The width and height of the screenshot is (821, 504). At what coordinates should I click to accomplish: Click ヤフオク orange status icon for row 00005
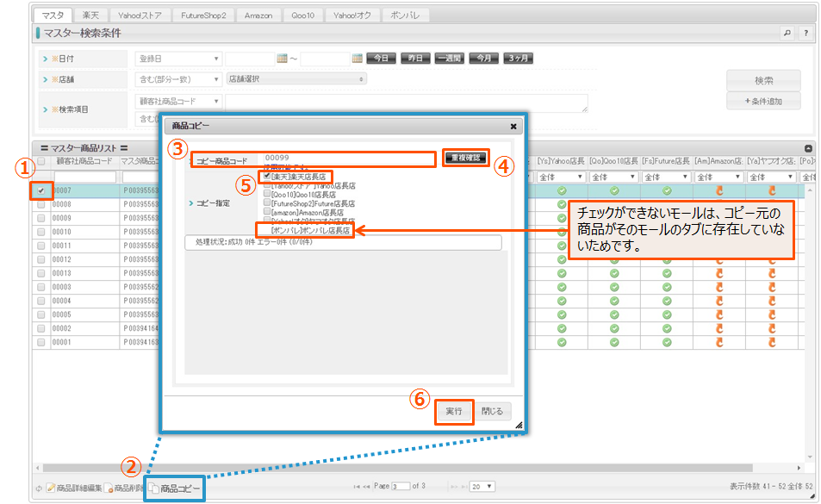click(x=772, y=314)
